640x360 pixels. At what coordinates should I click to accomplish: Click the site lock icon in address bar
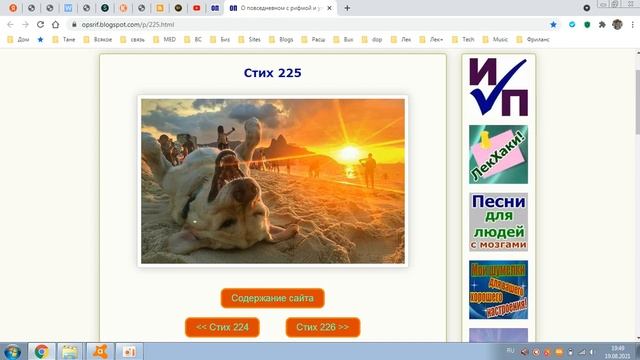pyautogui.click(x=74, y=24)
